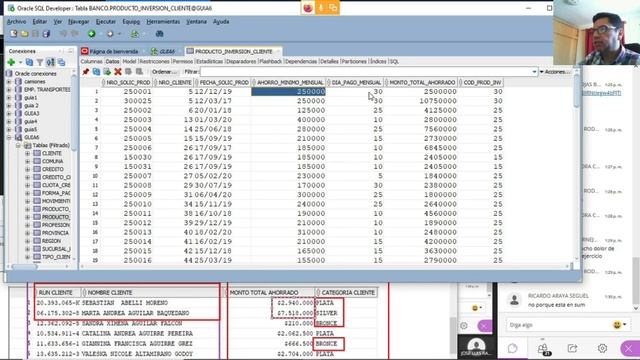The image size is (640, 360).
Task: Expand the CLIENTE table node
Action: [x=27, y=153]
